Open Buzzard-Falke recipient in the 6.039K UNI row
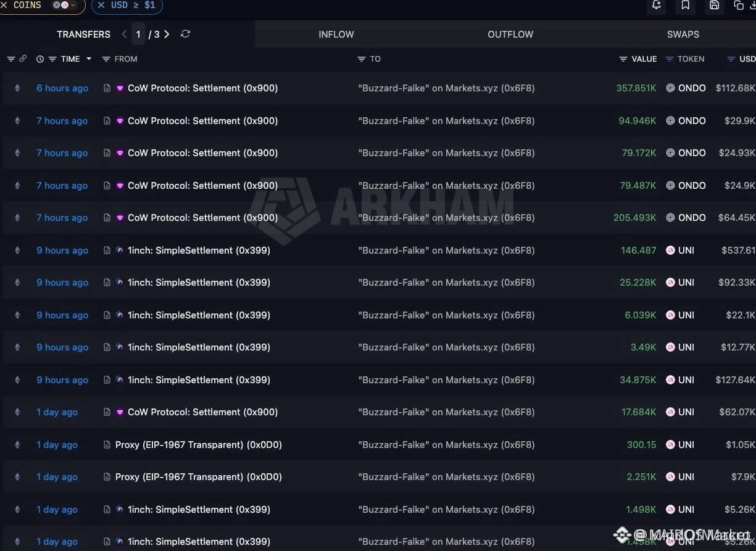Viewport: 756px width, 551px height. (x=446, y=315)
